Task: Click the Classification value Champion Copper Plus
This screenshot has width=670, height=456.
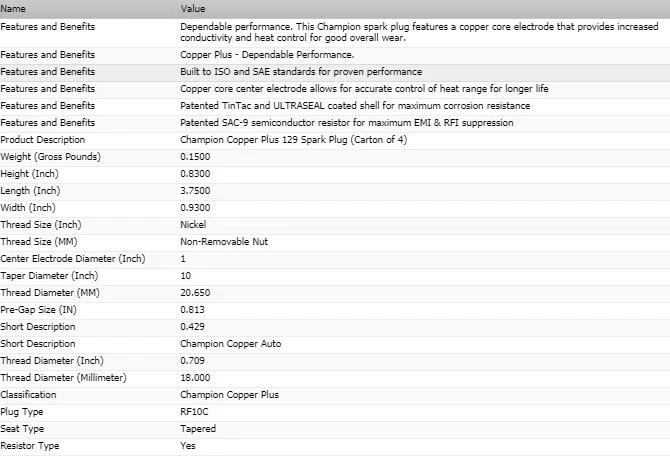Action: [x=229, y=395]
